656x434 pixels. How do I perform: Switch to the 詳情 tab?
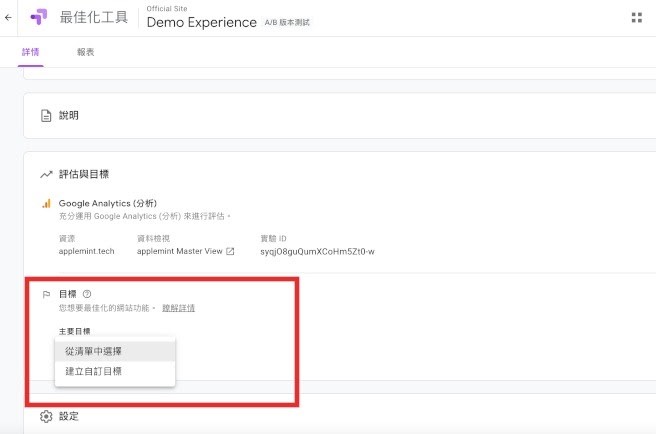30,52
